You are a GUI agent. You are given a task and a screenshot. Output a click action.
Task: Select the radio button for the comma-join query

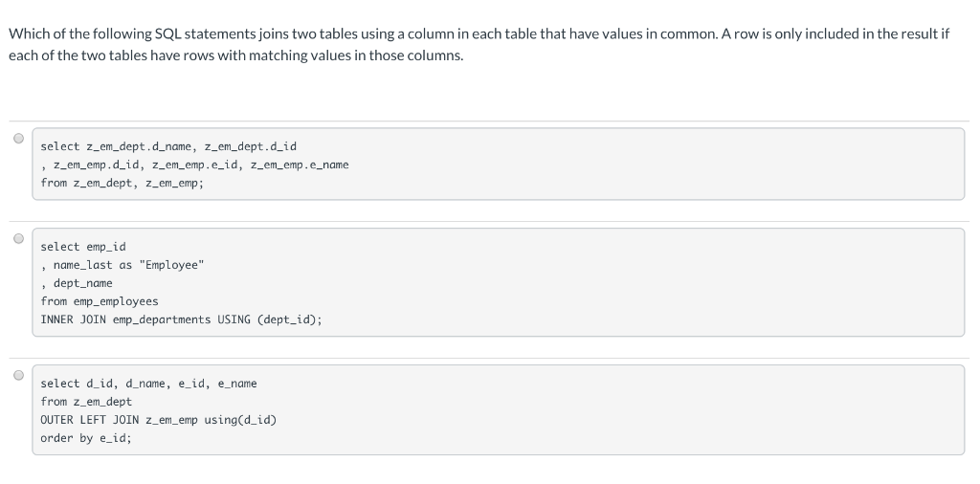[19, 138]
